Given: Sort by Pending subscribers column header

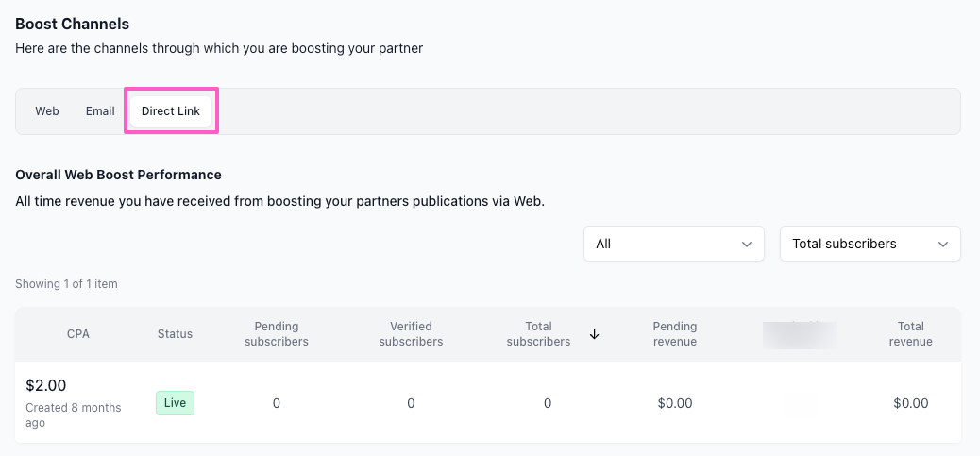Looking at the screenshot, I should point(277,334).
